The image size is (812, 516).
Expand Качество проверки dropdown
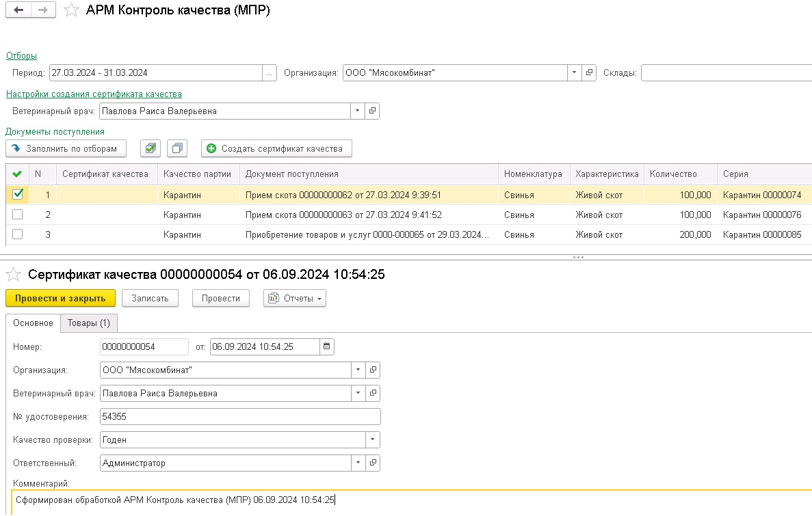coord(373,439)
